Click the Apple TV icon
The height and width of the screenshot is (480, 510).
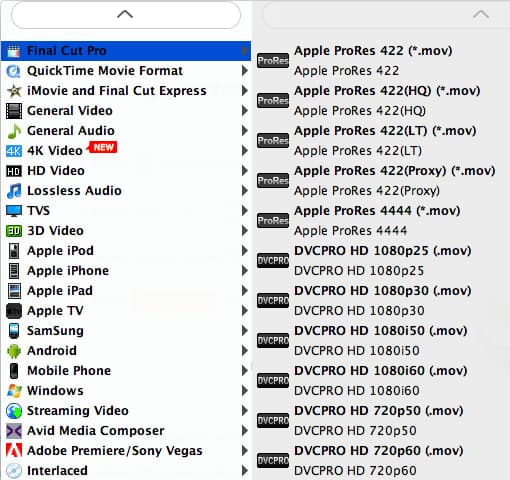[x=14, y=311]
